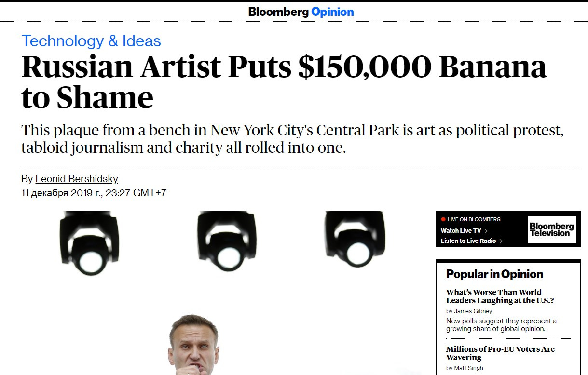The width and height of the screenshot is (588, 375).
Task: Click the Watch Live TV link
Action: pos(461,231)
